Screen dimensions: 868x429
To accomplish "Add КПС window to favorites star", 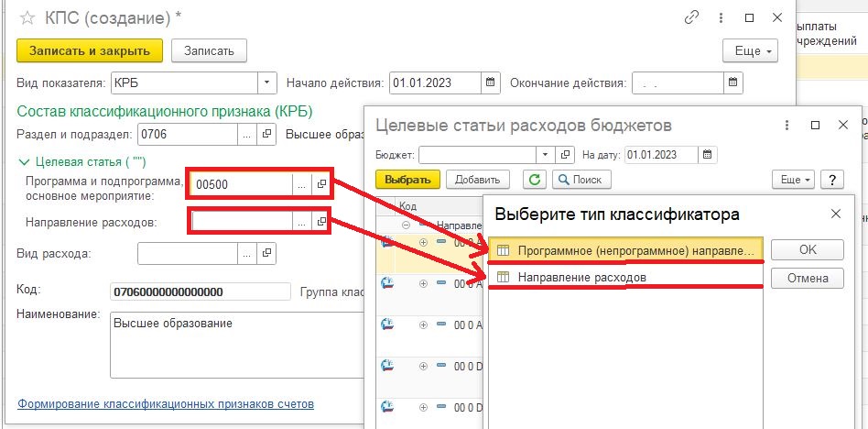I will coord(26,18).
